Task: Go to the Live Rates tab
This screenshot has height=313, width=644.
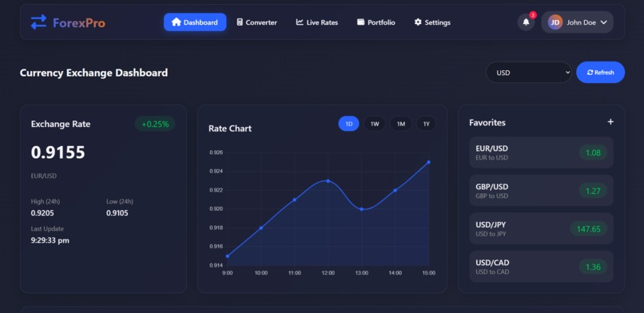Action: pos(316,22)
